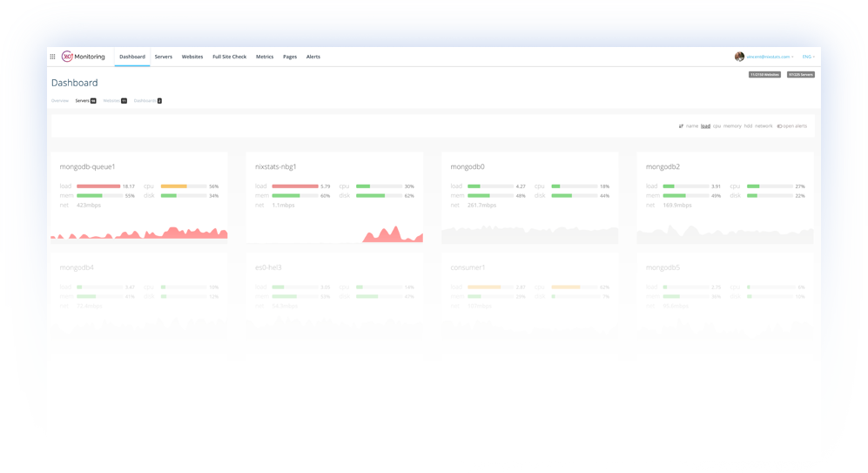Click the user avatar picture

tap(739, 57)
